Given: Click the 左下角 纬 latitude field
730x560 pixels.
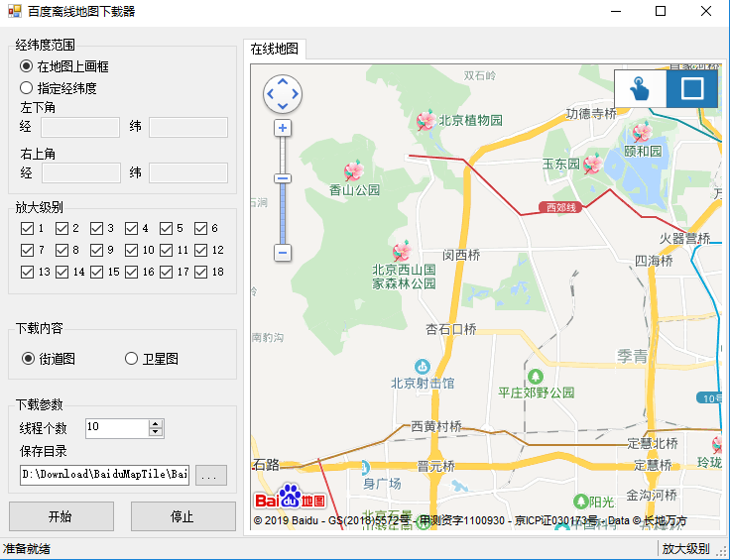Looking at the screenshot, I should click(188, 128).
